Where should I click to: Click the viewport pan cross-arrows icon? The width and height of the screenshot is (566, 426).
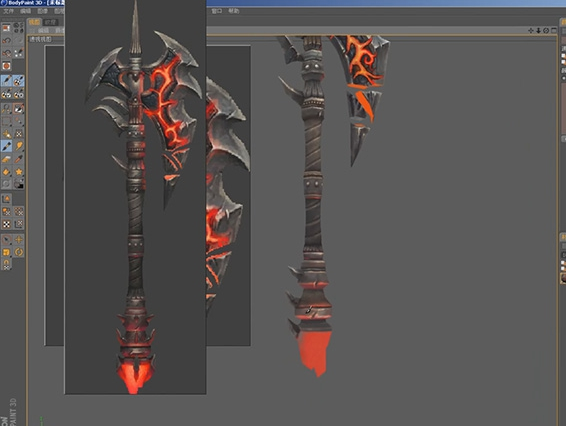tap(531, 31)
